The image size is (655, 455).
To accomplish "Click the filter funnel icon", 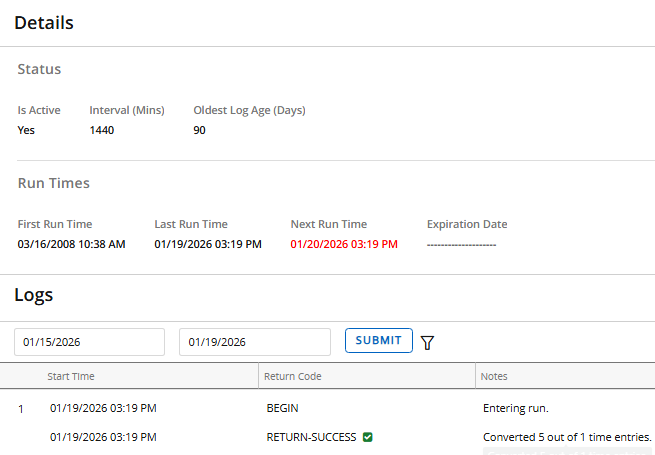I will (428, 342).
